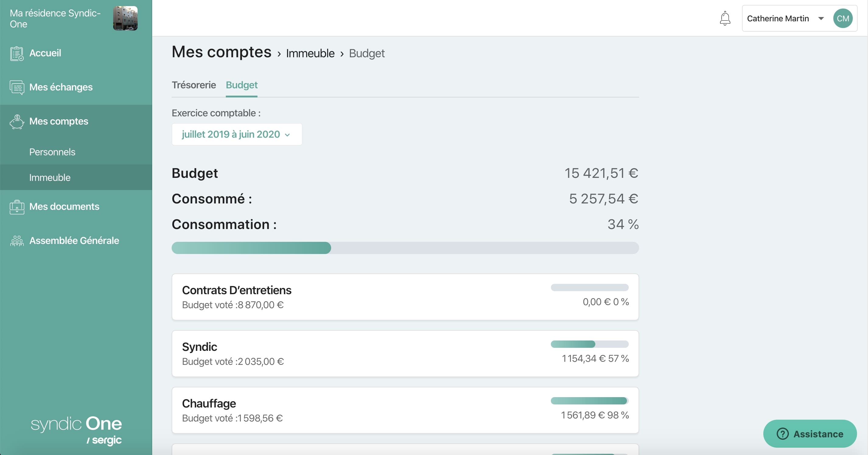
Task: Click the '1 154,34 € 57 %' value
Action: (x=595, y=358)
